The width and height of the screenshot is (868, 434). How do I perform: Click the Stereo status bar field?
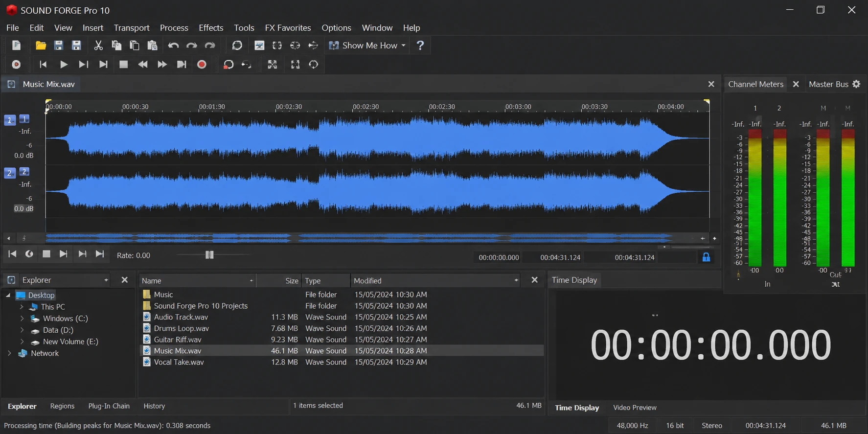712,426
